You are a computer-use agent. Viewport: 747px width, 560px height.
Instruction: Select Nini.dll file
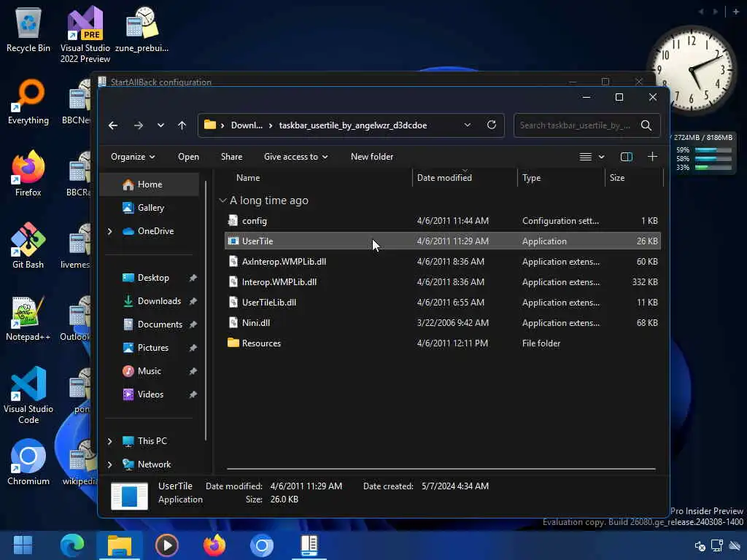pos(443,323)
